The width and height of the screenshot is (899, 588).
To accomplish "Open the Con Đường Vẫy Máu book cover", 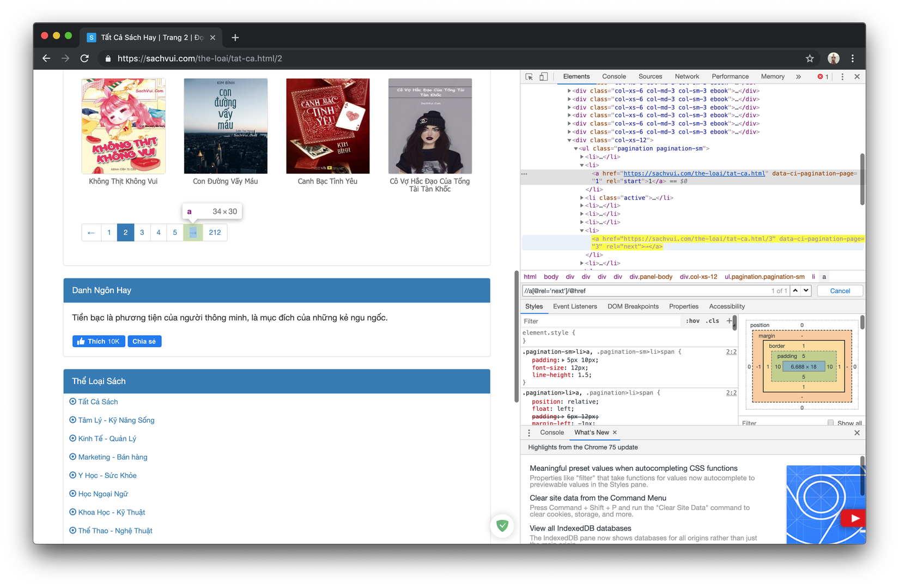I will [226, 126].
